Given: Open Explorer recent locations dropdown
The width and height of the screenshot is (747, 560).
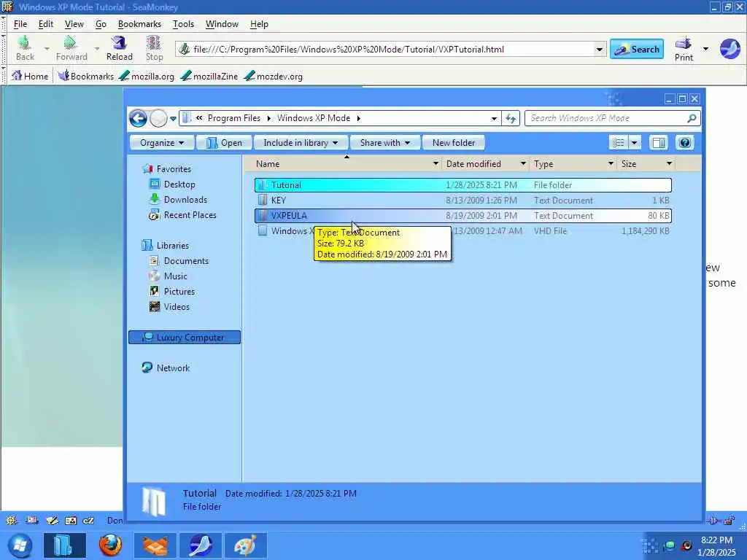Looking at the screenshot, I should tap(174, 119).
